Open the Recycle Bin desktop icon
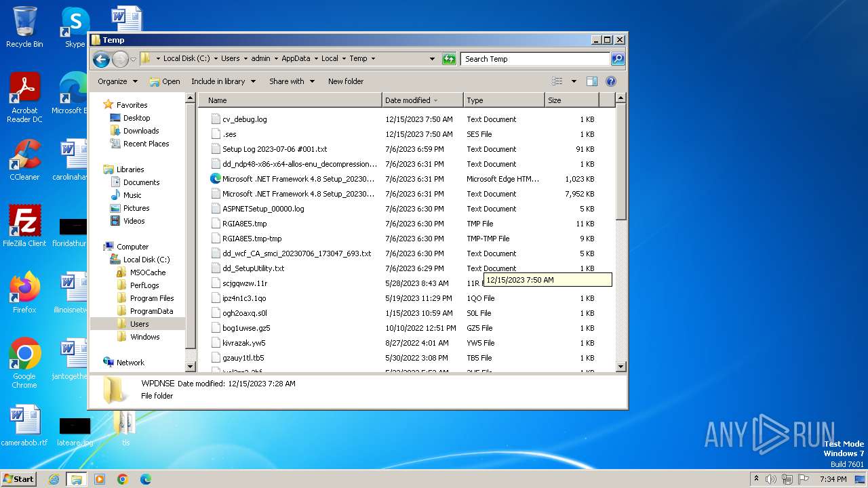Viewport: 868px width, 488px height. tap(24, 27)
